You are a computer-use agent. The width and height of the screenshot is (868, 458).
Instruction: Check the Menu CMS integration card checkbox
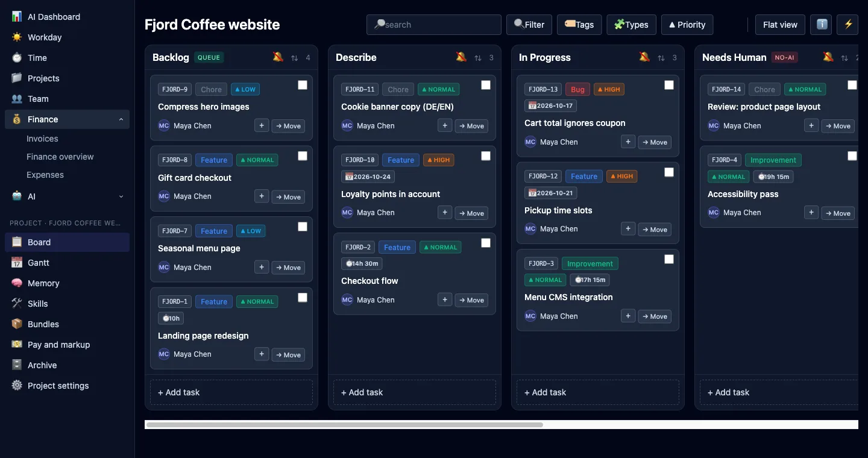pyautogui.click(x=669, y=259)
